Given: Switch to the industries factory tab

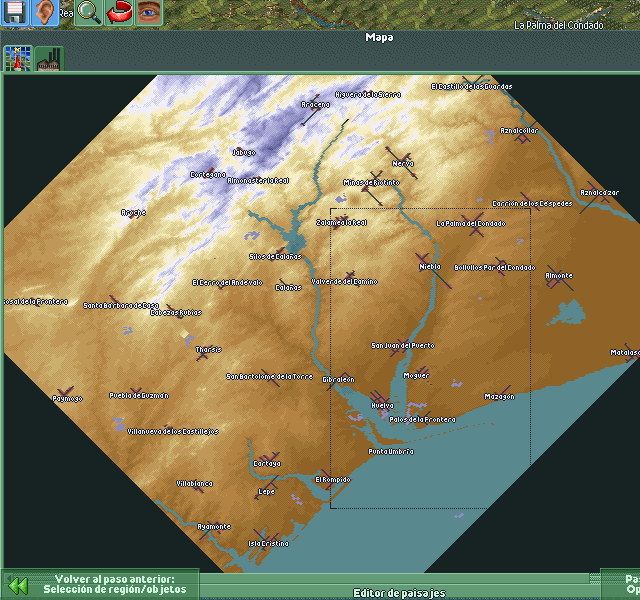Looking at the screenshot, I should tap(48, 59).
